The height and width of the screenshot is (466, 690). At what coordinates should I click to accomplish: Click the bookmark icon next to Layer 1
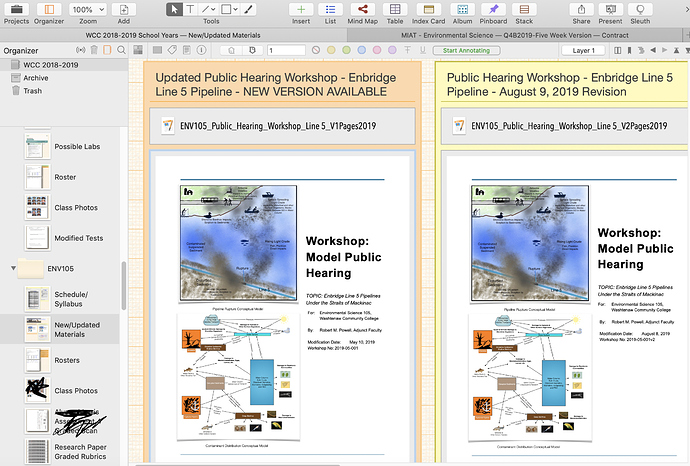630,50
